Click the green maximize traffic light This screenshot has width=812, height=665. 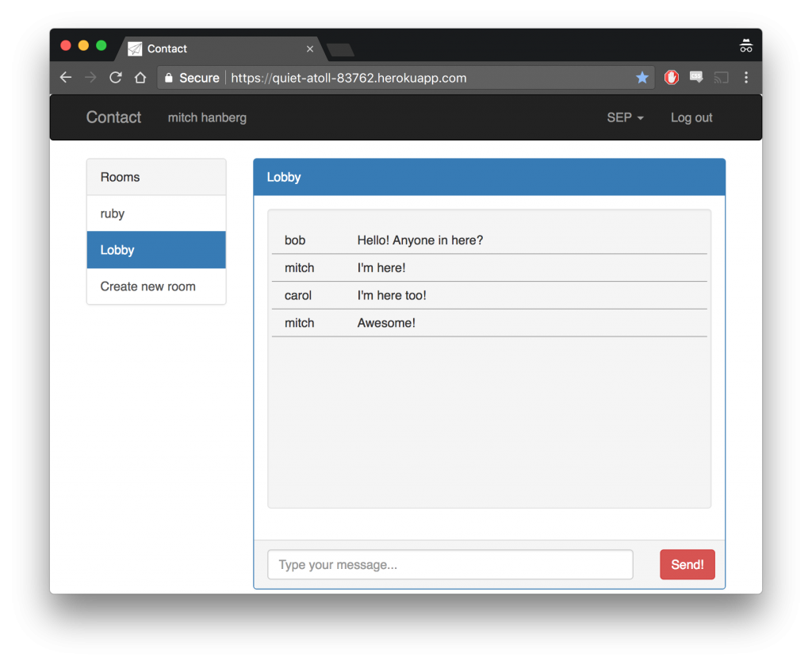pos(101,45)
